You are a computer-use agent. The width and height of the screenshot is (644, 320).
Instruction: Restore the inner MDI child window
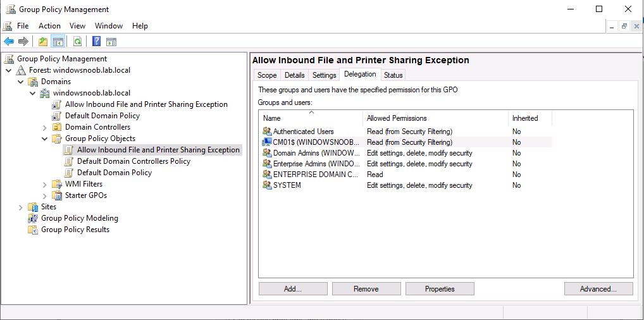point(624,27)
